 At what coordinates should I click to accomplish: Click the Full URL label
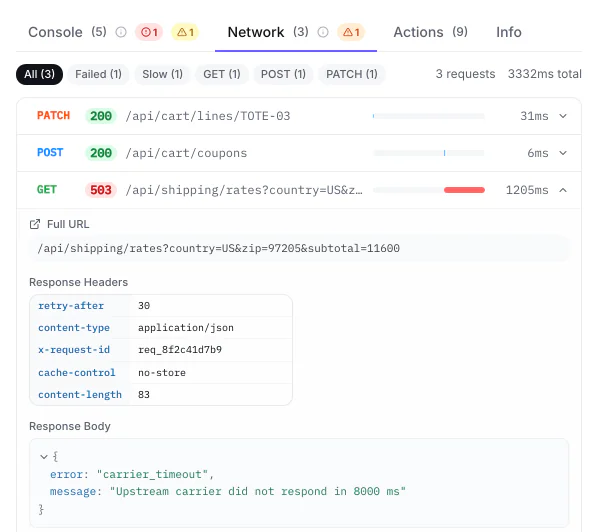[x=68, y=224]
